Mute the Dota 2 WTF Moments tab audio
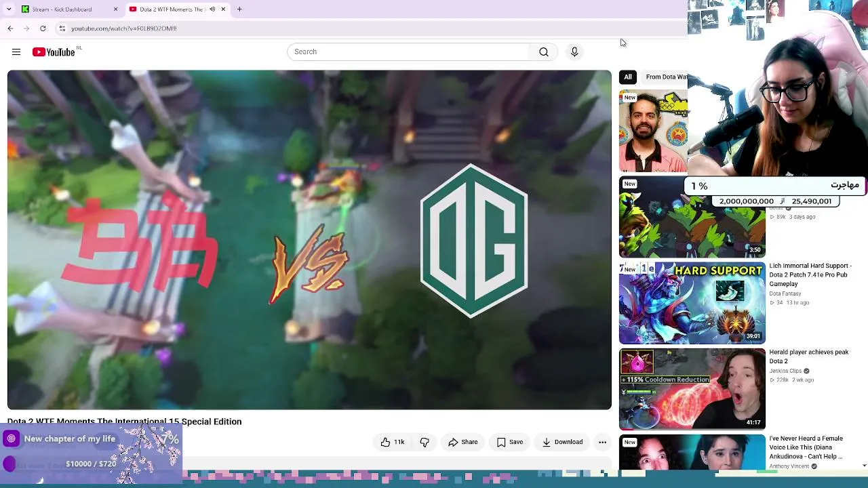Screen dimensions: 868x488 coord(212,9)
